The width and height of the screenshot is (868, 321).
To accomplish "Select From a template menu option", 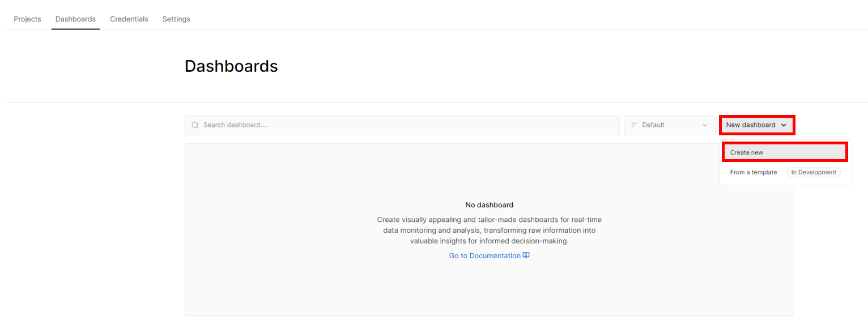I will (x=754, y=172).
